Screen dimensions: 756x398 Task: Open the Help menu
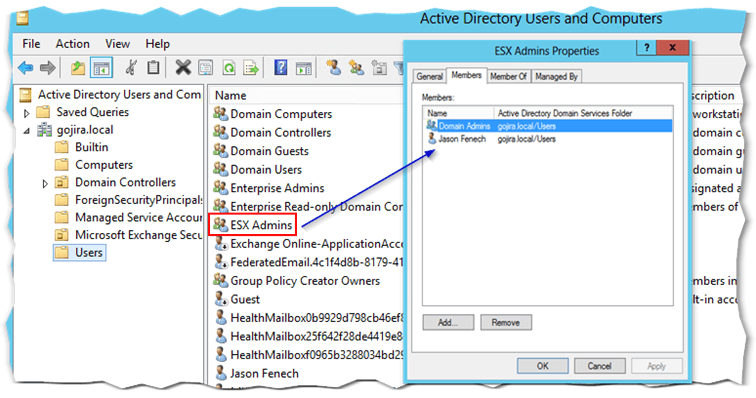[158, 44]
